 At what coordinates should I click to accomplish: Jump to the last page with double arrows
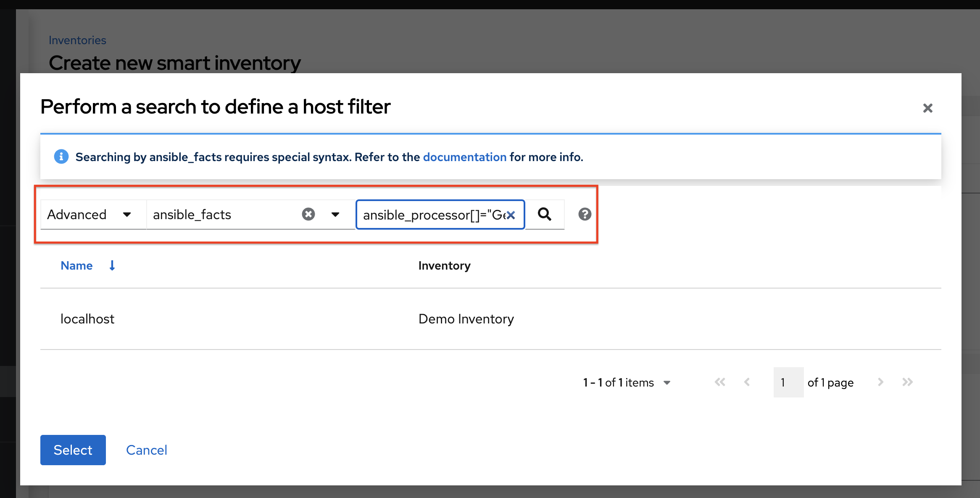click(x=907, y=382)
